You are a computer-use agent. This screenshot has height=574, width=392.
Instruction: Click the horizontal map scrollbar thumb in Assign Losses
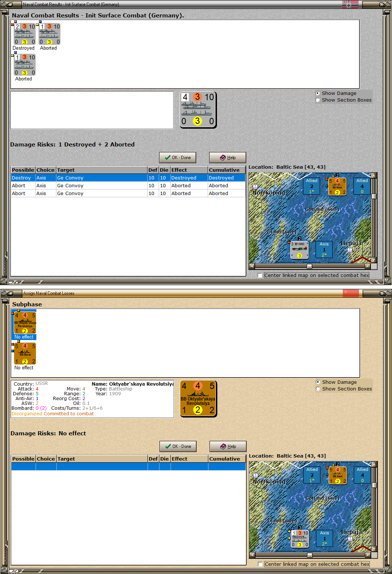click(310, 555)
